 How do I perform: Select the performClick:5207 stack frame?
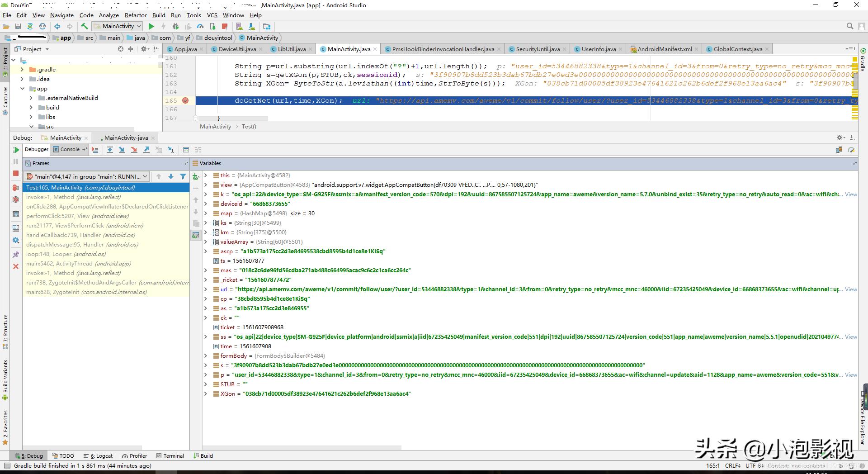77,216
